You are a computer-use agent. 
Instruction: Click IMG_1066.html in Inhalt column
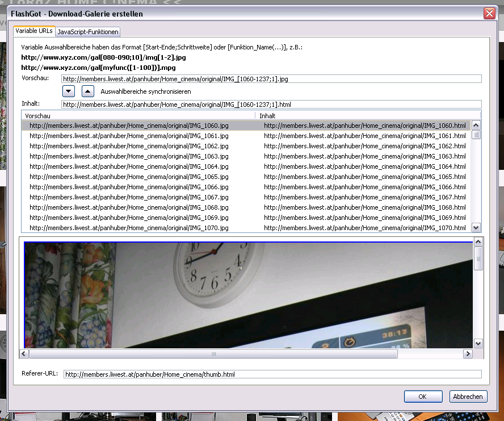tap(365, 187)
